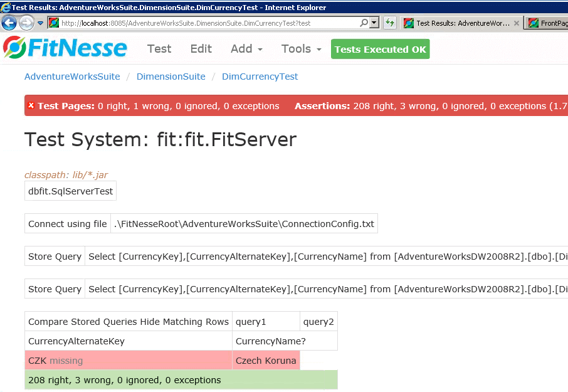Viewport: 568px width, 392px height.
Task: Click the second Select query text cell
Action: pos(327,289)
